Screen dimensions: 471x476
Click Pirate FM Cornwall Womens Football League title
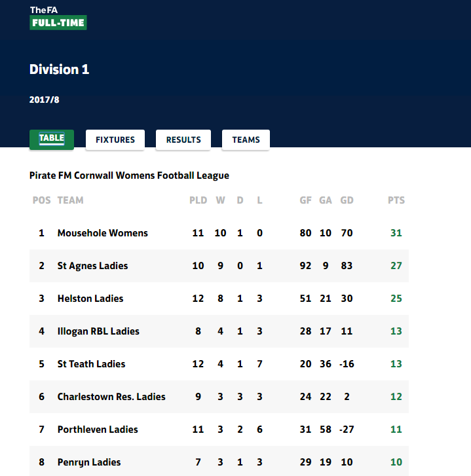[129, 175]
